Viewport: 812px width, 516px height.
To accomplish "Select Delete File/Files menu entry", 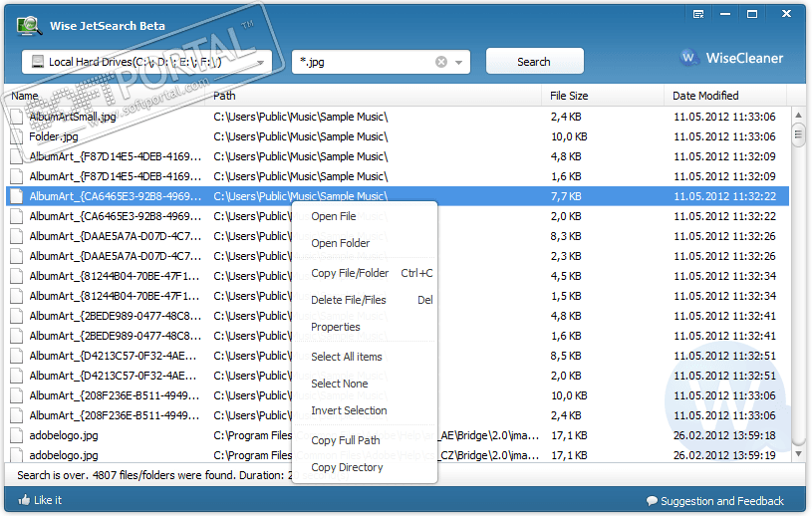I will click(x=365, y=300).
